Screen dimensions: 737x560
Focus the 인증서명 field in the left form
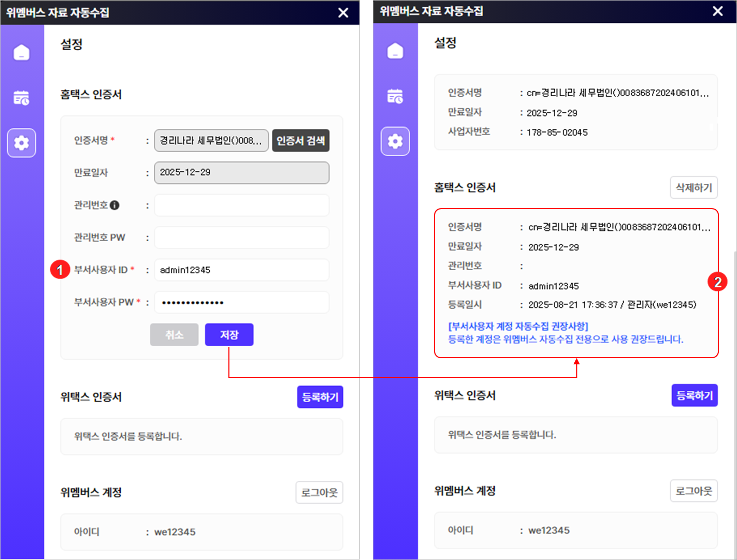211,140
